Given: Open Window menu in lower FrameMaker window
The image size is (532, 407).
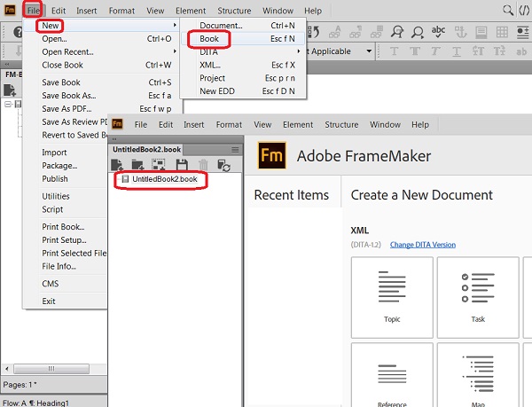Looking at the screenshot, I should tap(385, 124).
